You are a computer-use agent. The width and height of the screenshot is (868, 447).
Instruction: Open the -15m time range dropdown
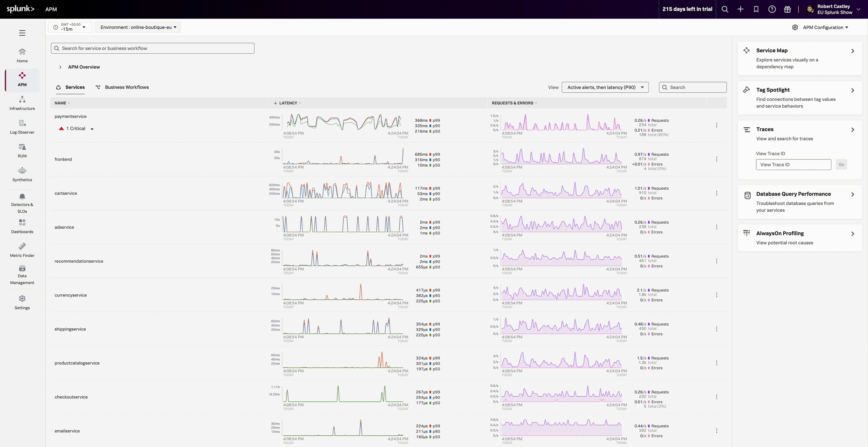click(70, 27)
